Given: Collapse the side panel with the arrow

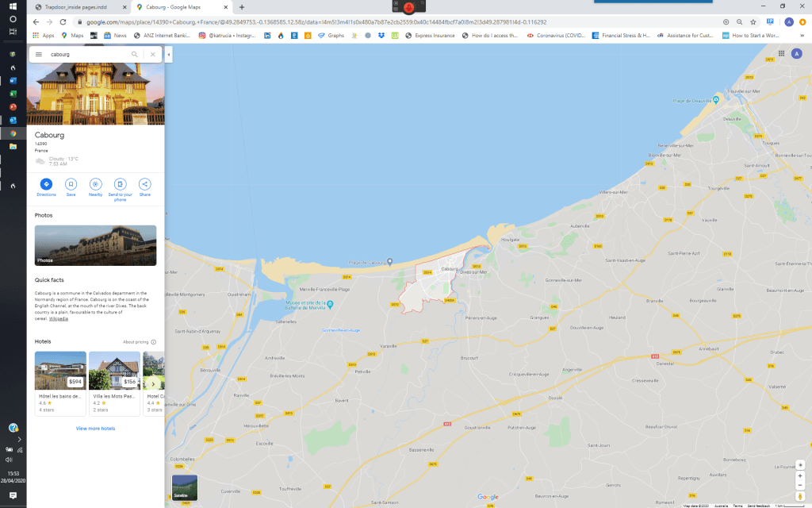Looking at the screenshot, I should click(x=169, y=55).
